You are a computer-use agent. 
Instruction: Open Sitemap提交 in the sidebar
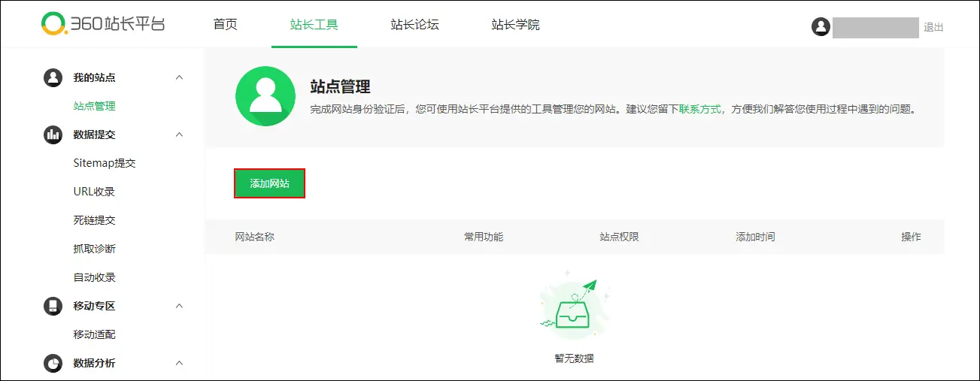pyautogui.click(x=105, y=163)
